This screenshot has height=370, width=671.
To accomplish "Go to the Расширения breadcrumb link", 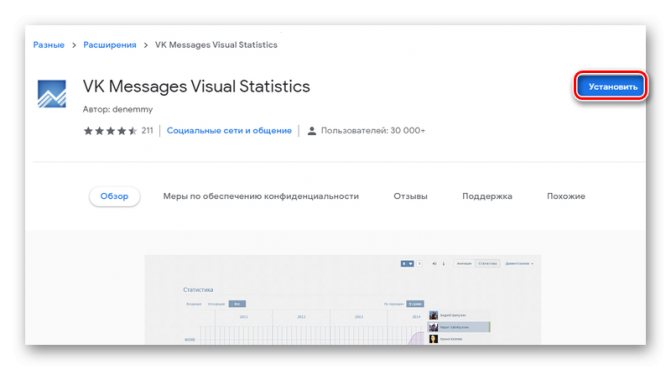I will tap(110, 45).
